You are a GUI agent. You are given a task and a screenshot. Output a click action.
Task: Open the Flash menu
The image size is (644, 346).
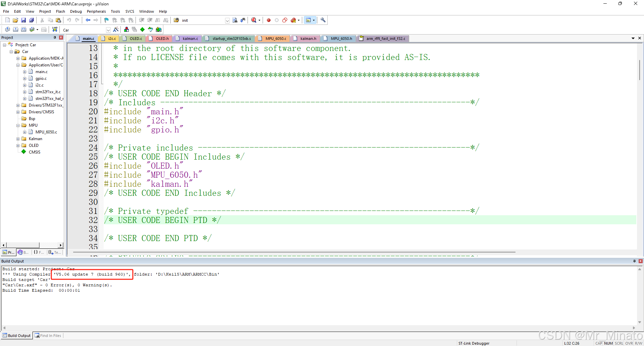60,11
